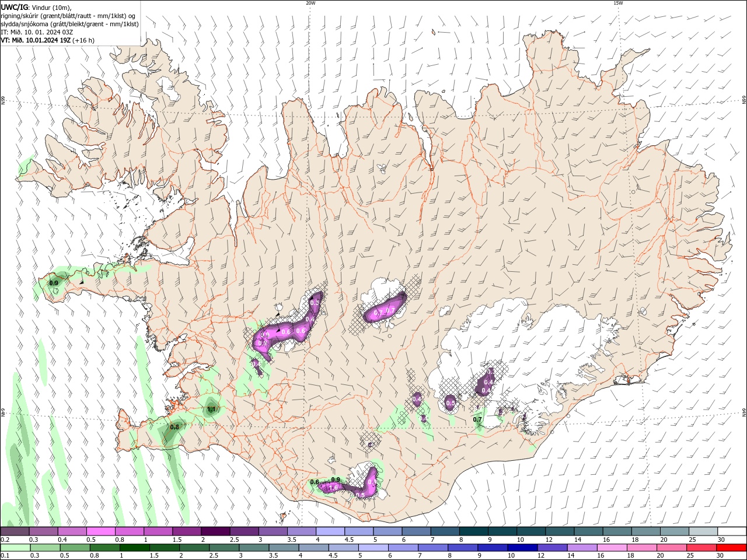This screenshot has width=747, height=560.
Task: Click the 'UWC/IG: Vindur (10m)' title text
Action: 36,7
